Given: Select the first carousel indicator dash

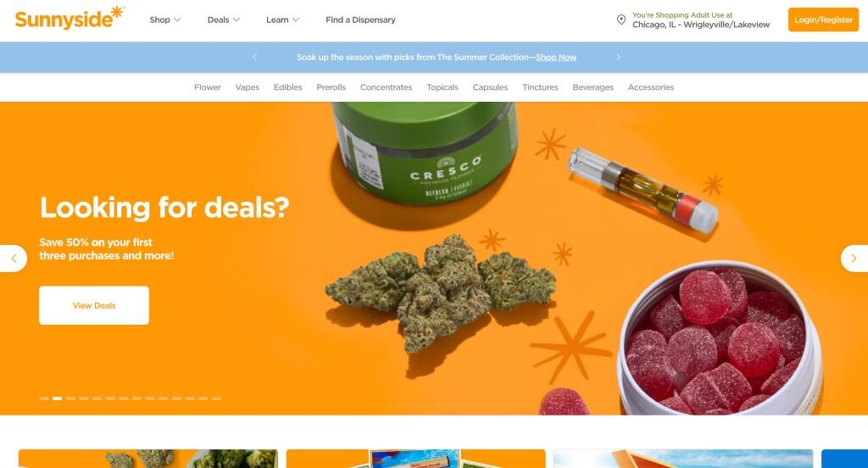Looking at the screenshot, I should [44, 398].
